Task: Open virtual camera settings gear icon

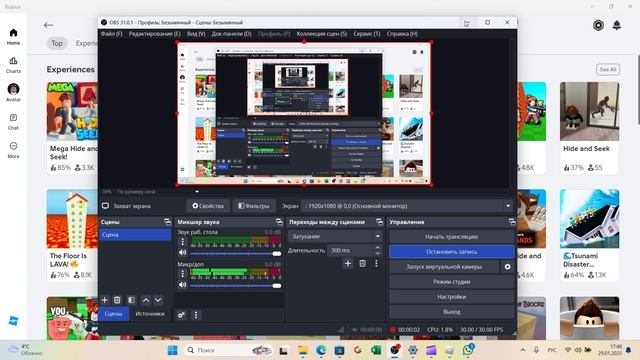Action: tap(507, 267)
